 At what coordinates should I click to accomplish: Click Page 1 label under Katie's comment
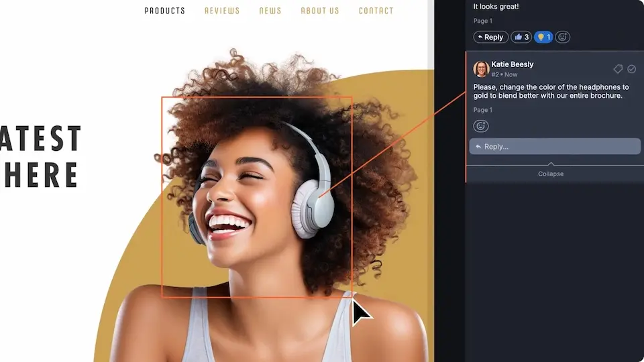click(482, 110)
